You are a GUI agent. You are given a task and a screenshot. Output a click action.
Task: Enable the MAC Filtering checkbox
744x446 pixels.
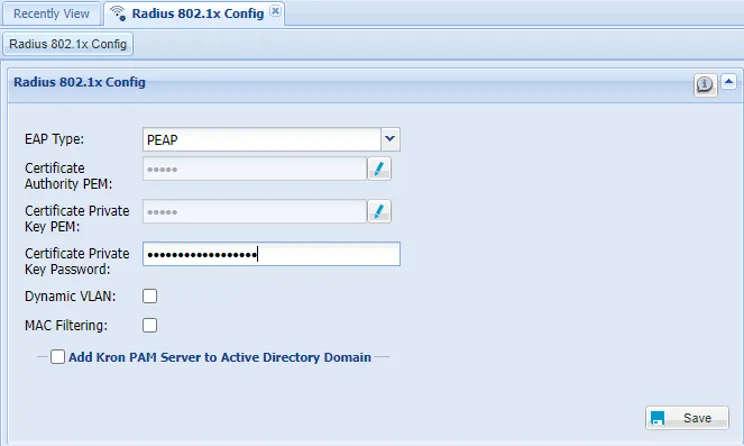[x=150, y=325]
